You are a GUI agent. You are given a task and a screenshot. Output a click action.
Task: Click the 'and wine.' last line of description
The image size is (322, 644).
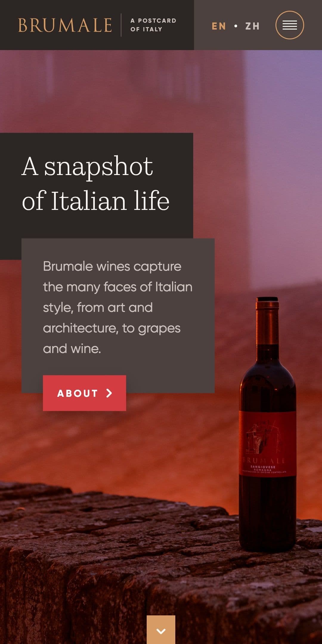[72, 349]
